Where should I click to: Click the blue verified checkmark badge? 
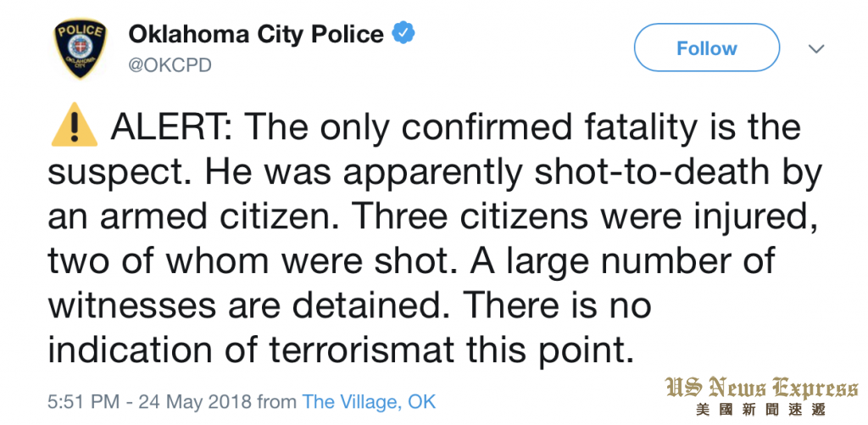[403, 34]
